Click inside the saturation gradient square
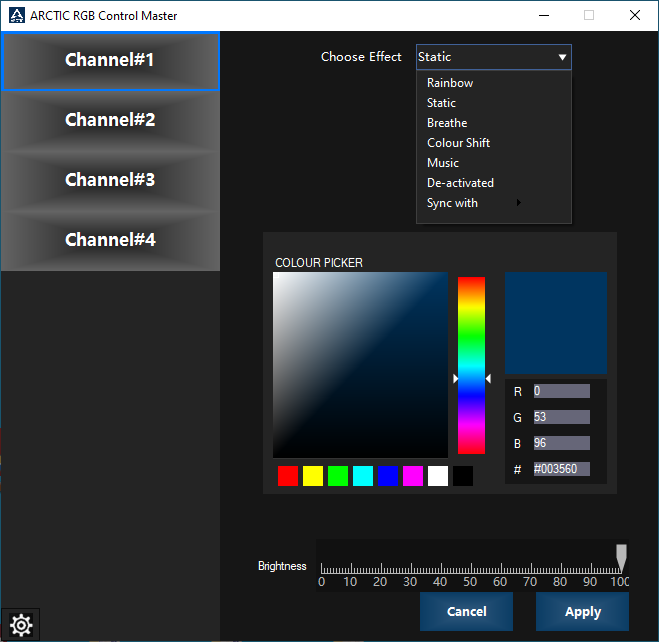Image resolution: width=659 pixels, height=642 pixels. pos(360,365)
